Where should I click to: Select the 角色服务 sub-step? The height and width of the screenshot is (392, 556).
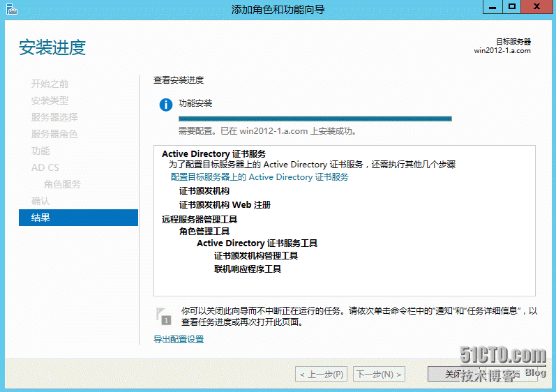62,184
